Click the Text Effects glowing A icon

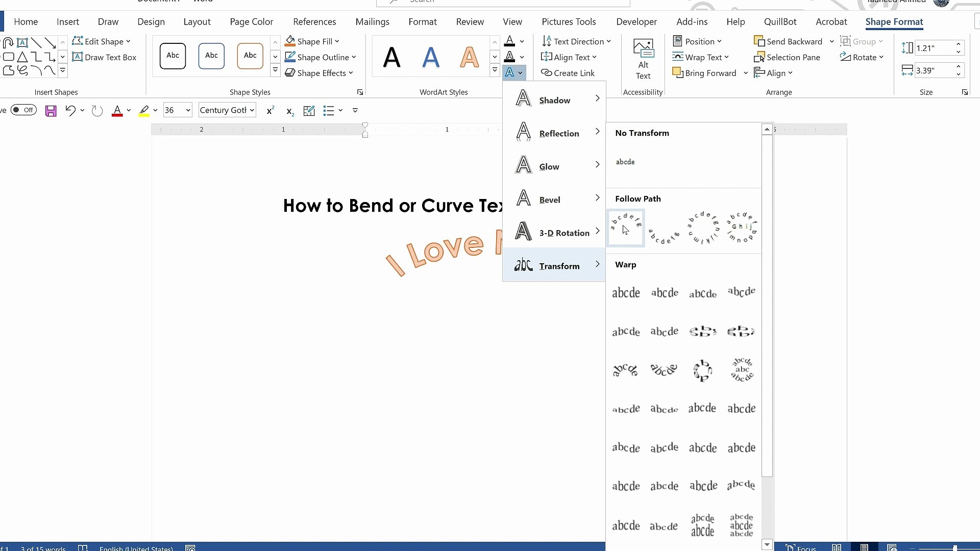pos(509,73)
